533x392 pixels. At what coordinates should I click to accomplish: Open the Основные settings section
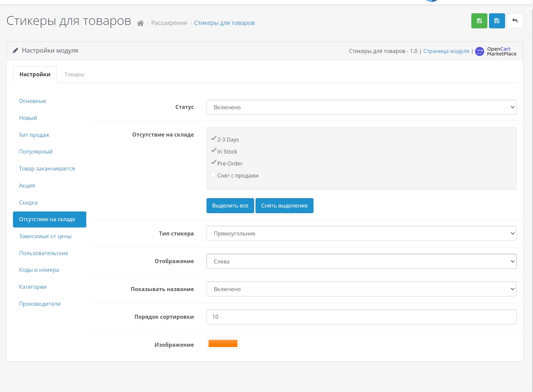(33, 101)
